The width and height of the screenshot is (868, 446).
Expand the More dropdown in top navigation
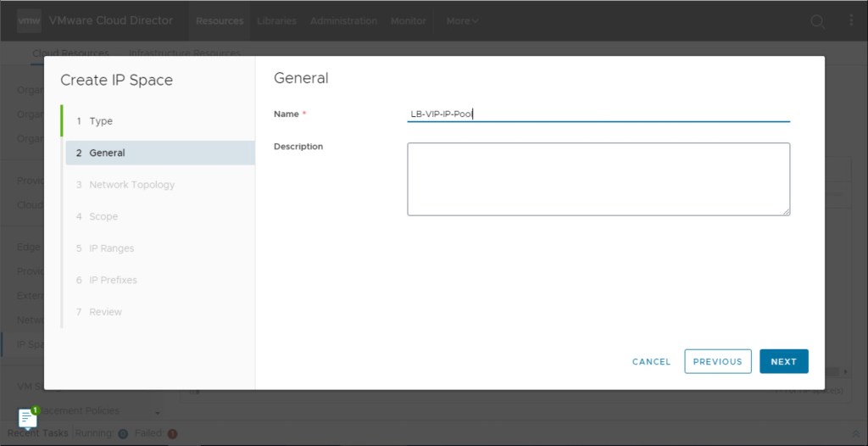(463, 20)
